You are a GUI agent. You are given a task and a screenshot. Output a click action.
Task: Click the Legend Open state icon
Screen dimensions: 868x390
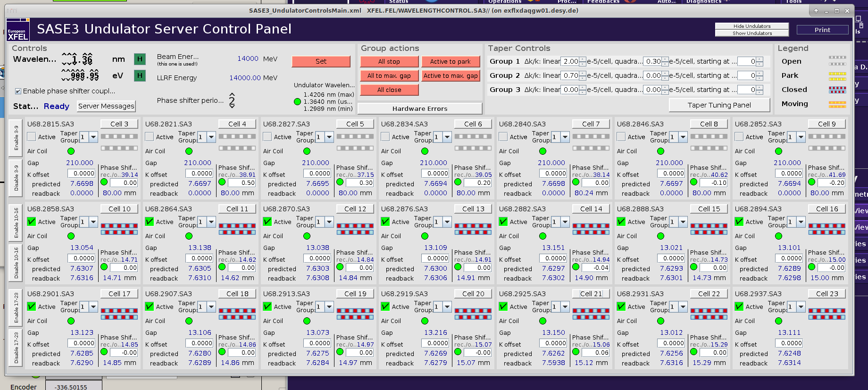coord(837,61)
